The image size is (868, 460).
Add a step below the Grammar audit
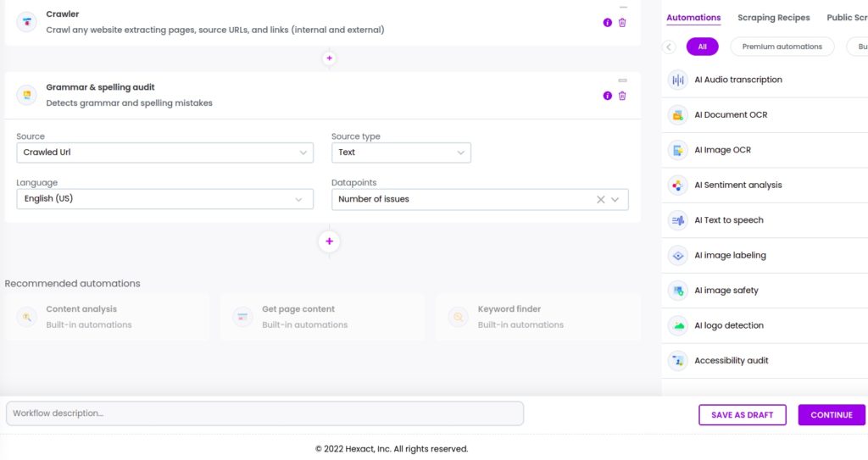[330, 241]
